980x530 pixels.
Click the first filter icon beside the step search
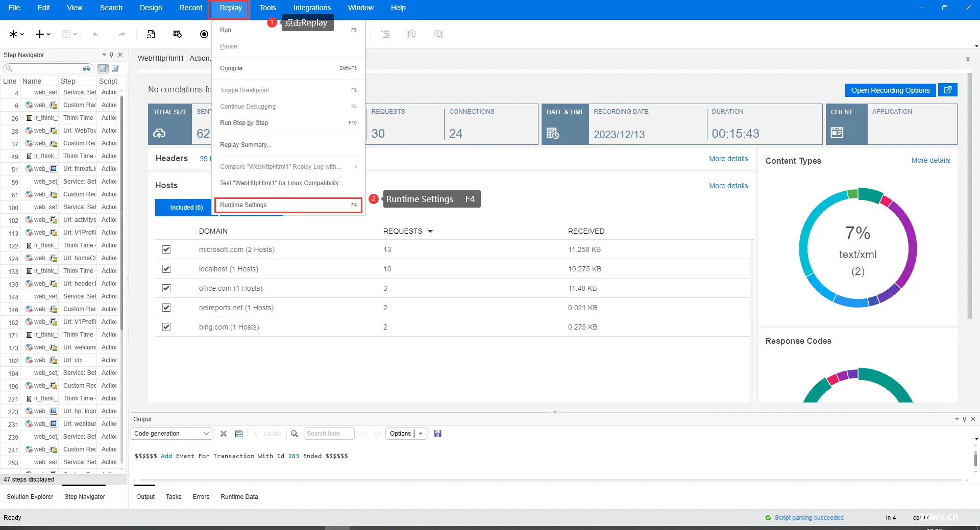(103, 68)
